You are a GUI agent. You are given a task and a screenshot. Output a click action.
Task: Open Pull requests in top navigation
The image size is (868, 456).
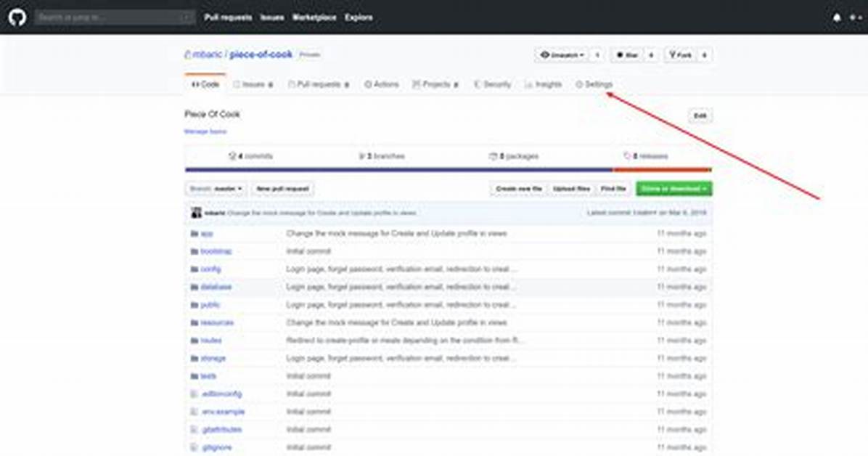coord(228,17)
